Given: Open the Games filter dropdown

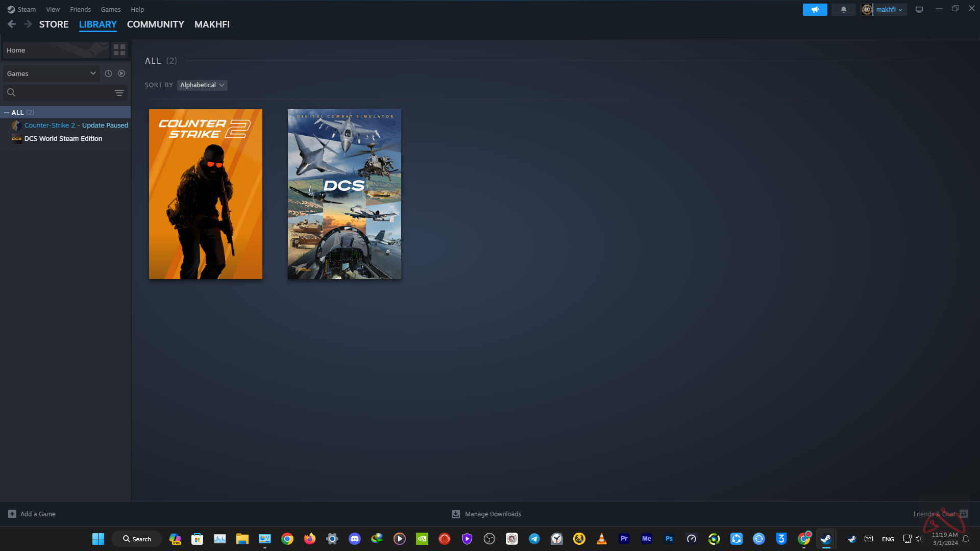Looking at the screenshot, I should coord(51,73).
